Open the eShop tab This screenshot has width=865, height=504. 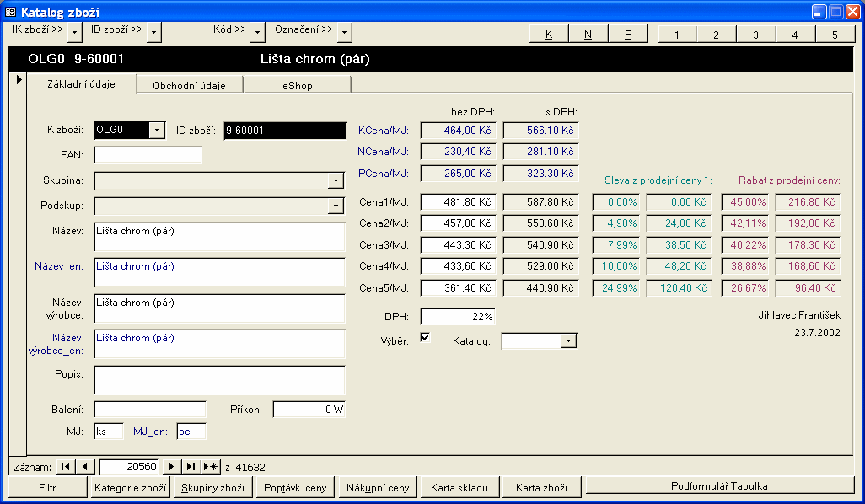point(297,85)
